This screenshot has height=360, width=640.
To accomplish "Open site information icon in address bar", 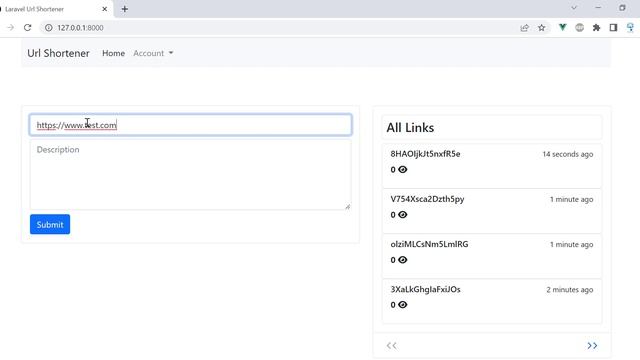I will [49, 28].
